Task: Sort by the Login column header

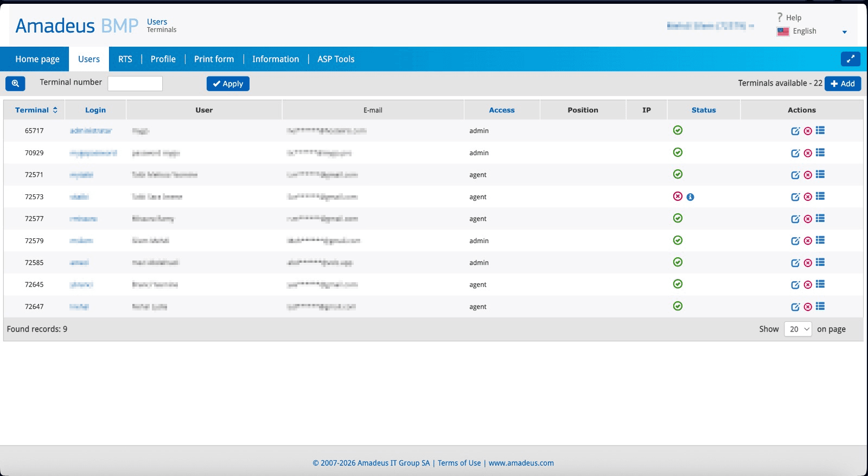Action: click(95, 110)
